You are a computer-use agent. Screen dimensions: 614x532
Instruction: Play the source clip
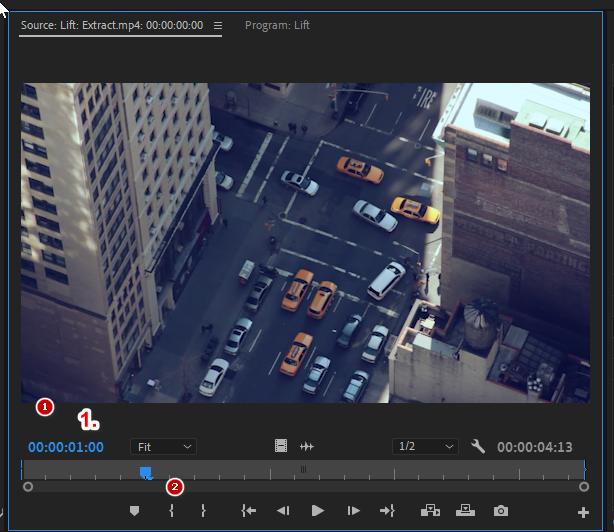pos(318,511)
